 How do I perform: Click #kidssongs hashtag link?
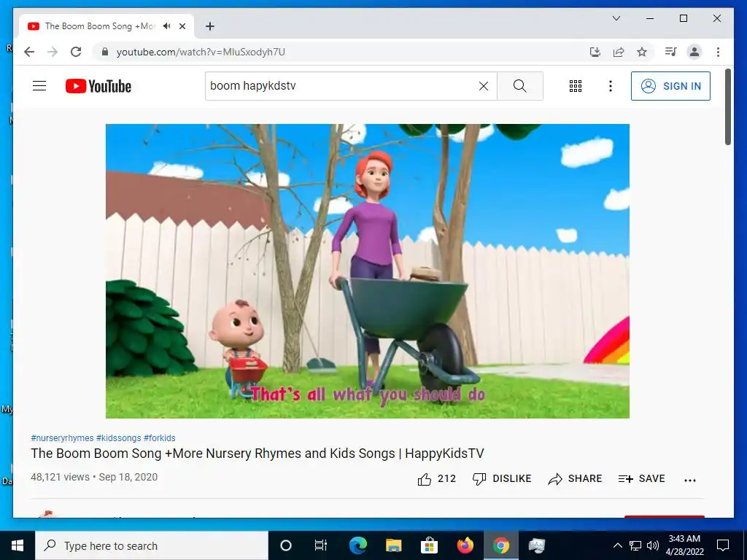click(x=119, y=438)
